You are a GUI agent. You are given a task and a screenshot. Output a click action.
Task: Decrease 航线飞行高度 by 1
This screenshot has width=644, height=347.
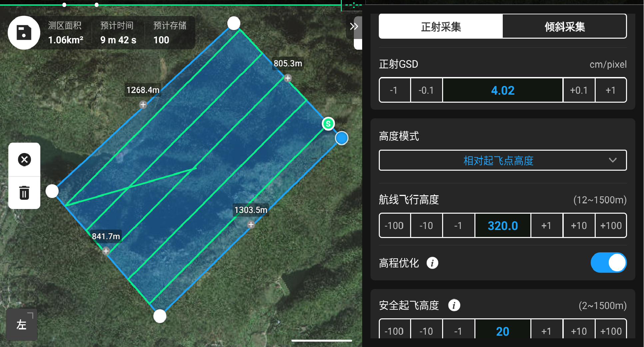[x=458, y=226]
